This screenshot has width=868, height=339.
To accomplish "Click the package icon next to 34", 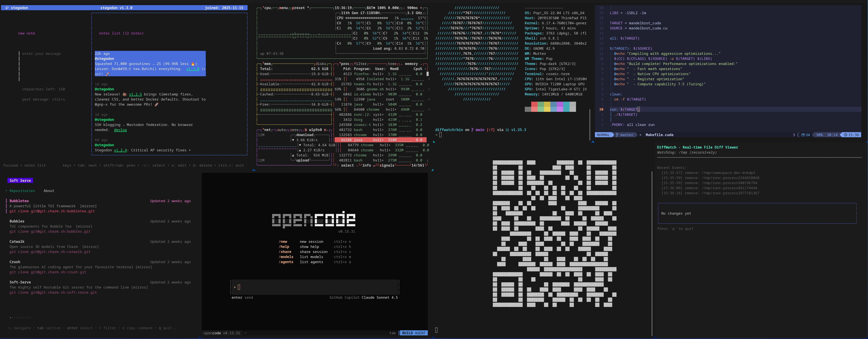I will pos(803,135).
